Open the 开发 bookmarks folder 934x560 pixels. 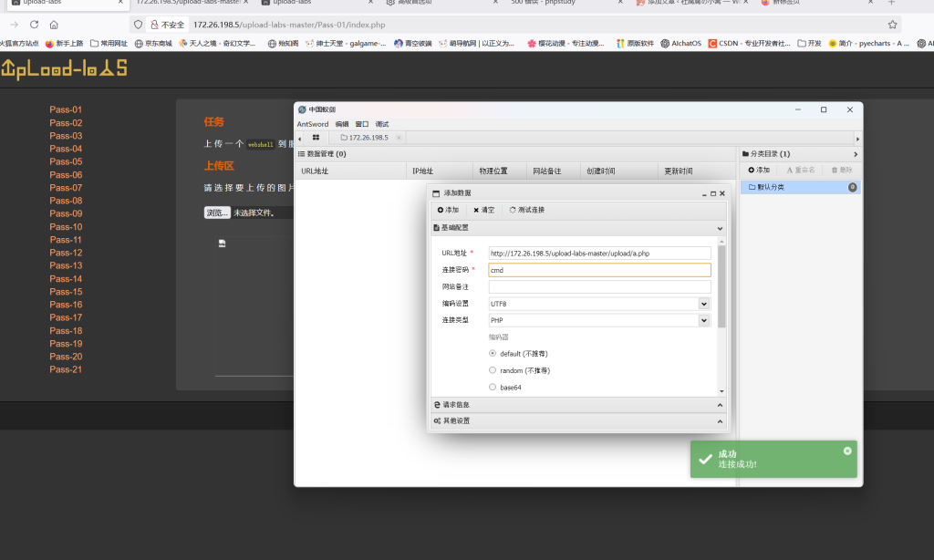[810, 44]
